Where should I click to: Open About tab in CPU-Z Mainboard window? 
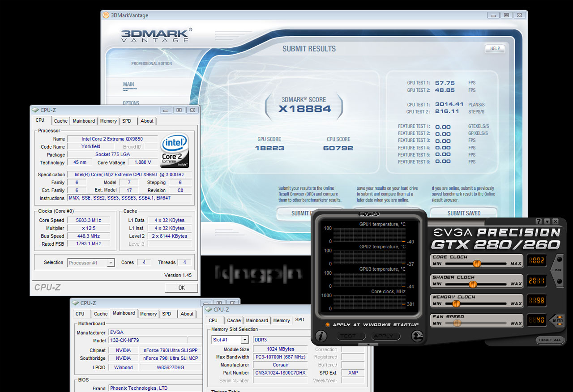(x=187, y=314)
